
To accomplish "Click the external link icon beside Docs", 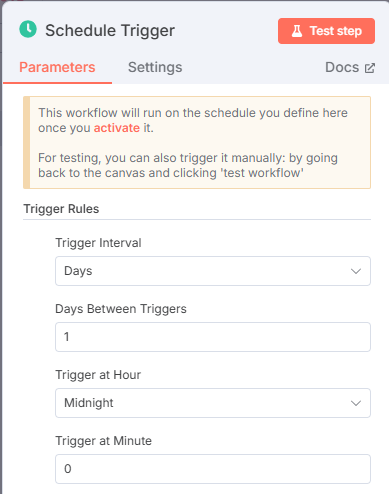I will (370, 68).
